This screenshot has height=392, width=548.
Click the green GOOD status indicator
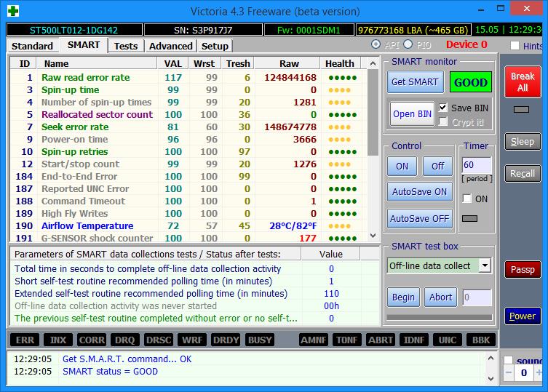pos(470,82)
